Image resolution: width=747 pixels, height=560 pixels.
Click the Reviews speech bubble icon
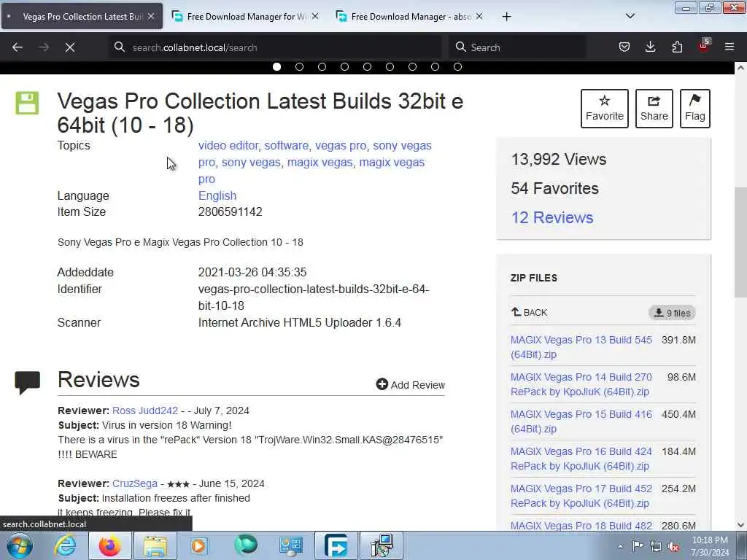(27, 382)
